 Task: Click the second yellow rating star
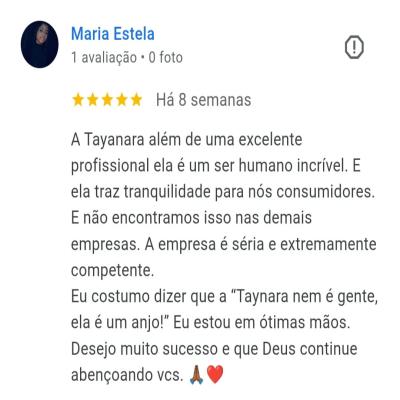click(x=92, y=100)
